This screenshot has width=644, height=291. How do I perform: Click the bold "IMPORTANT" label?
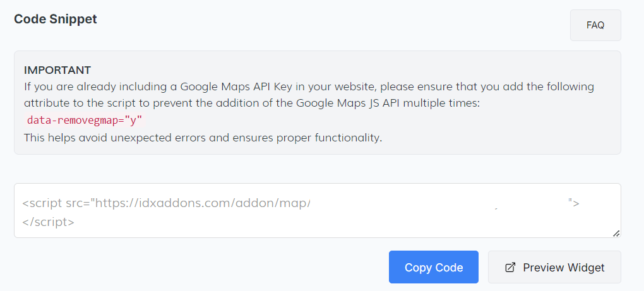click(x=57, y=69)
